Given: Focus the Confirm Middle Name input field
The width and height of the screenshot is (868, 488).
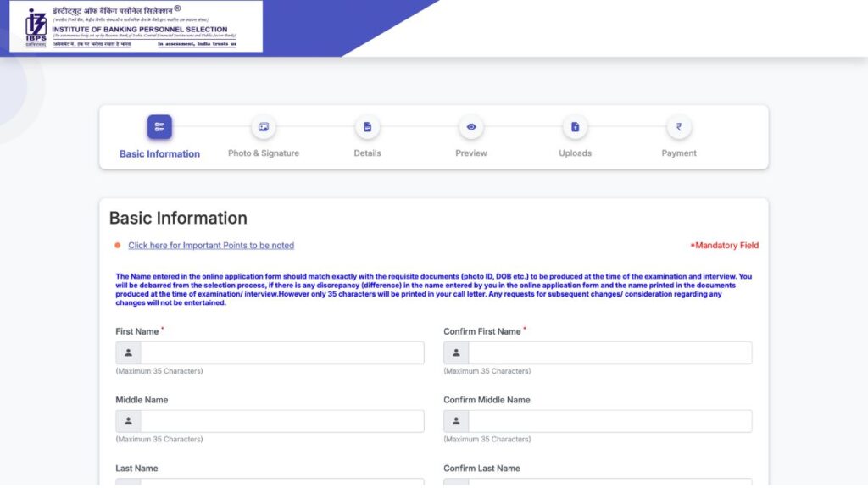Looking at the screenshot, I should [610, 421].
